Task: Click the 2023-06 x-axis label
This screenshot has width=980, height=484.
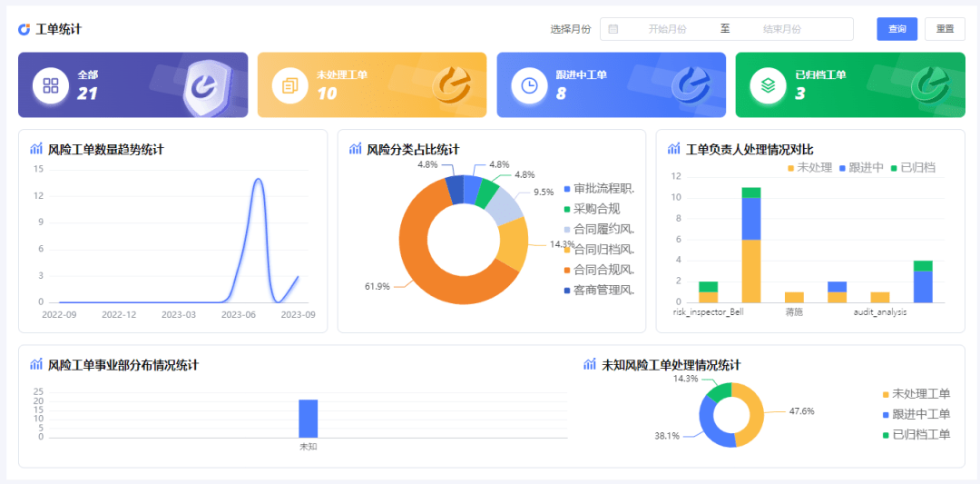Action: [239, 314]
